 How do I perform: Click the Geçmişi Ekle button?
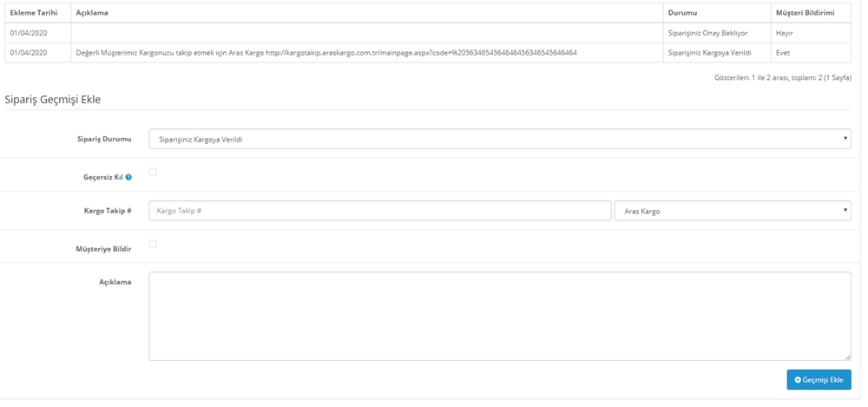(x=819, y=380)
